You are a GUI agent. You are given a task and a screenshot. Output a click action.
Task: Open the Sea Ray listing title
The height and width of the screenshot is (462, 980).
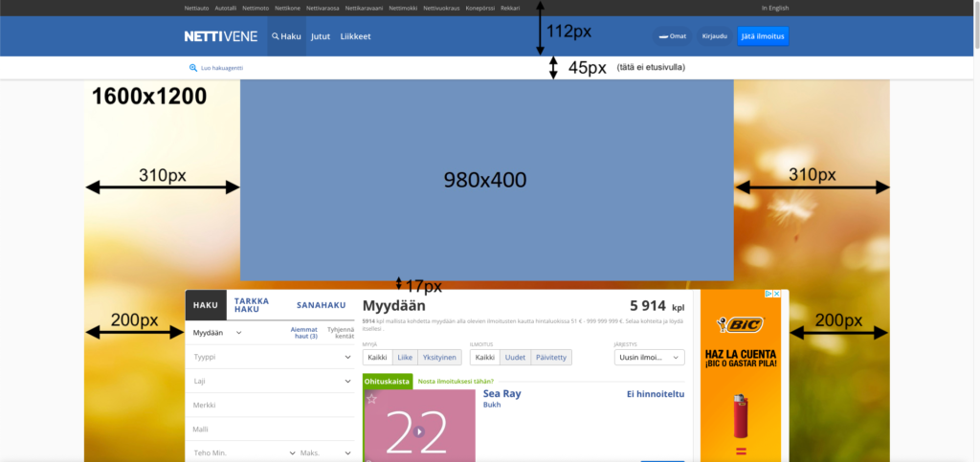pos(501,393)
